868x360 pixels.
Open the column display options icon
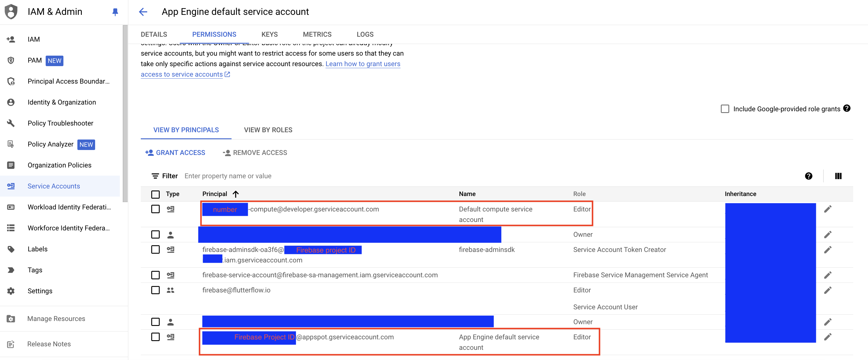point(838,176)
